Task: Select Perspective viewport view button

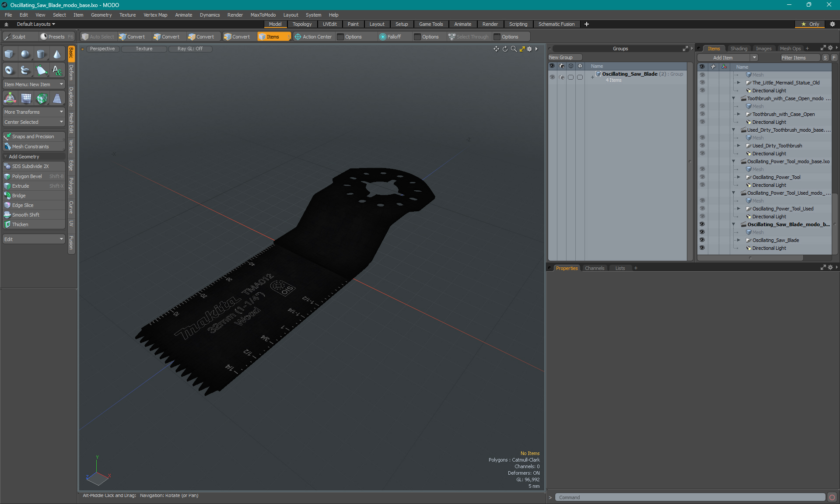Action: pos(102,49)
